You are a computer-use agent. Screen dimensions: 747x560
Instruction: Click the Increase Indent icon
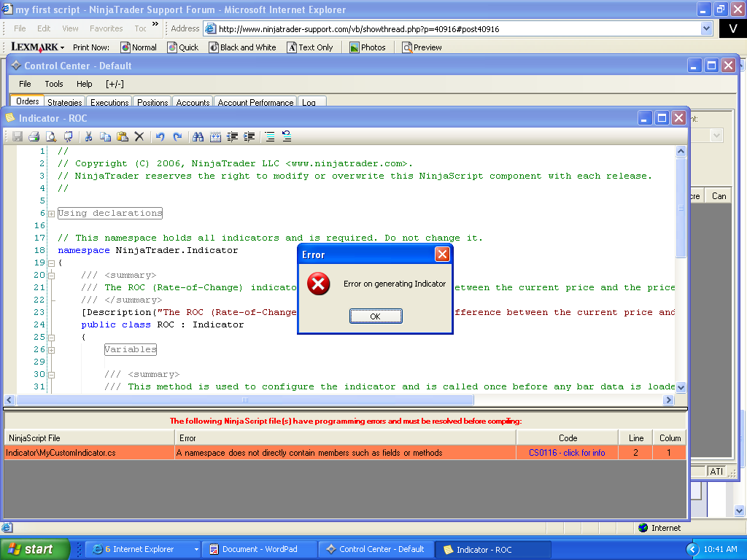(249, 136)
